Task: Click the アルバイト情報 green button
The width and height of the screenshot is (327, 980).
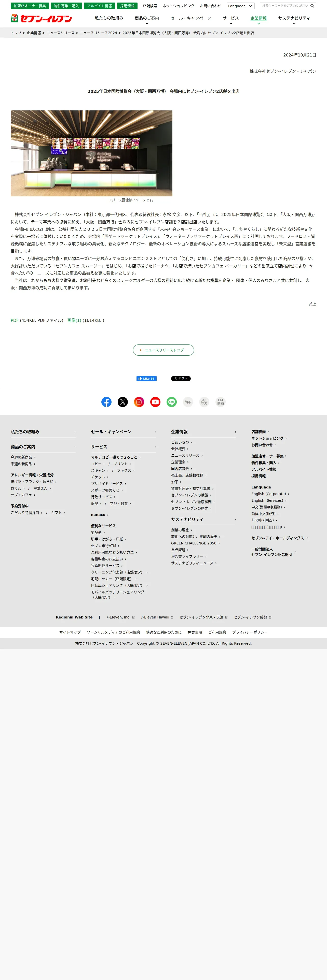Action: (99, 6)
